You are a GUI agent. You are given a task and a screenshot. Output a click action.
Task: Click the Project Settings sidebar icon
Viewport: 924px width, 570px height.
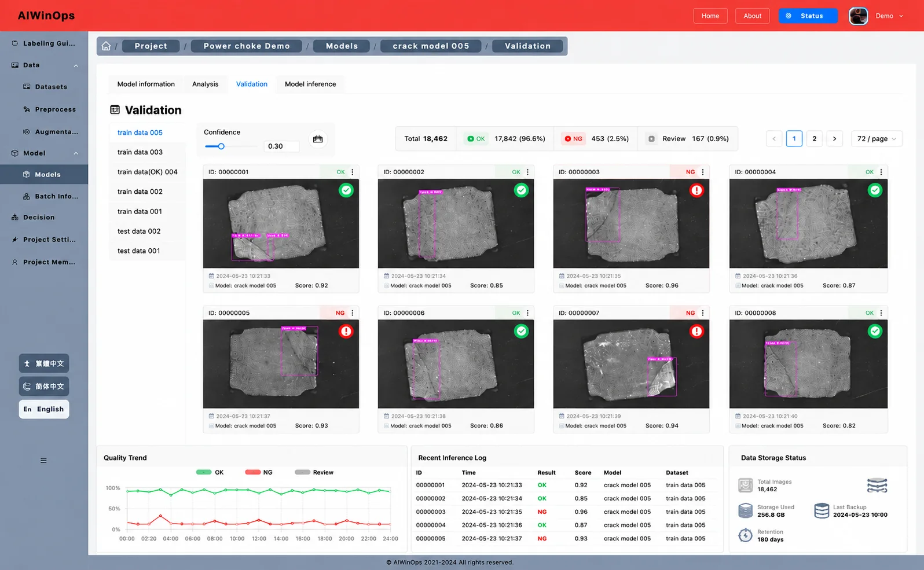coord(15,240)
